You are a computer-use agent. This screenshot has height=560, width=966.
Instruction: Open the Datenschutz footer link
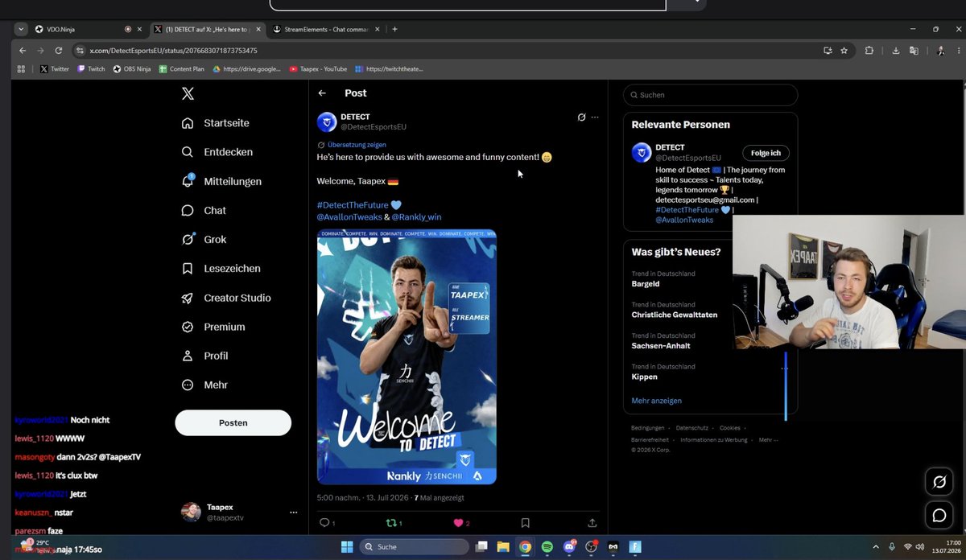pyautogui.click(x=692, y=428)
